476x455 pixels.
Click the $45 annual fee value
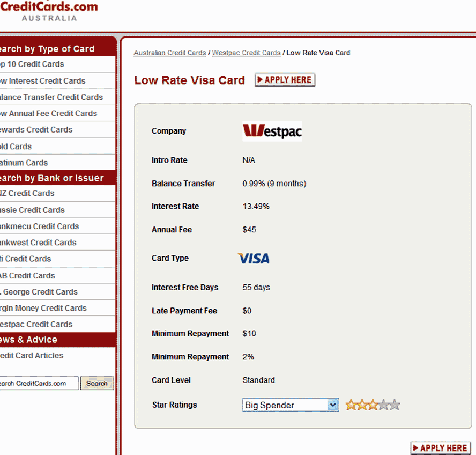tap(249, 230)
